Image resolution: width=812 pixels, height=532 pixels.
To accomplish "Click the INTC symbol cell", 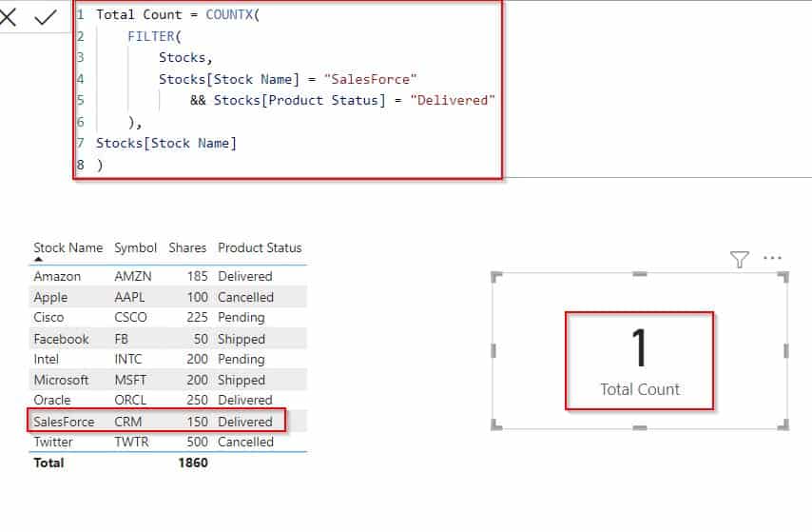I will click(128, 360).
